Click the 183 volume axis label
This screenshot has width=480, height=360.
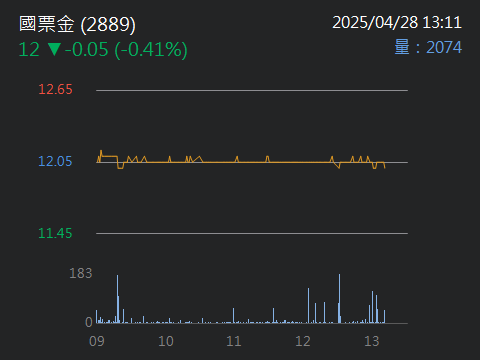pyautogui.click(x=81, y=273)
